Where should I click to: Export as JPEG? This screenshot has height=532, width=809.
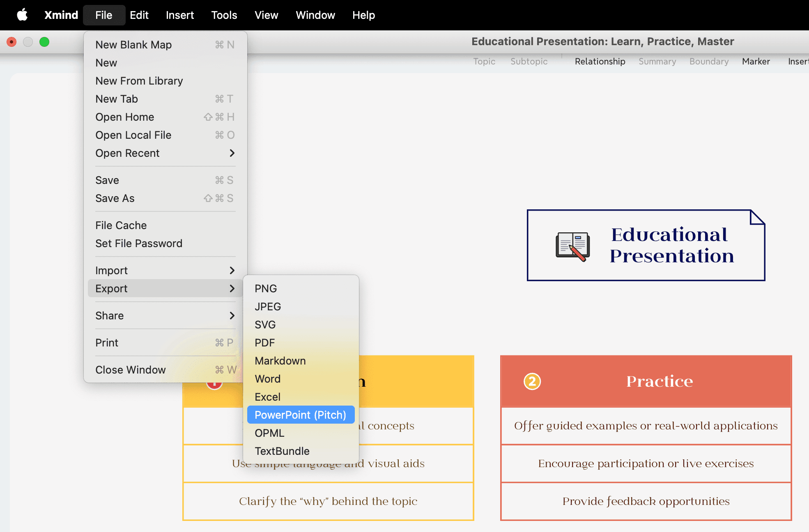coord(301,307)
